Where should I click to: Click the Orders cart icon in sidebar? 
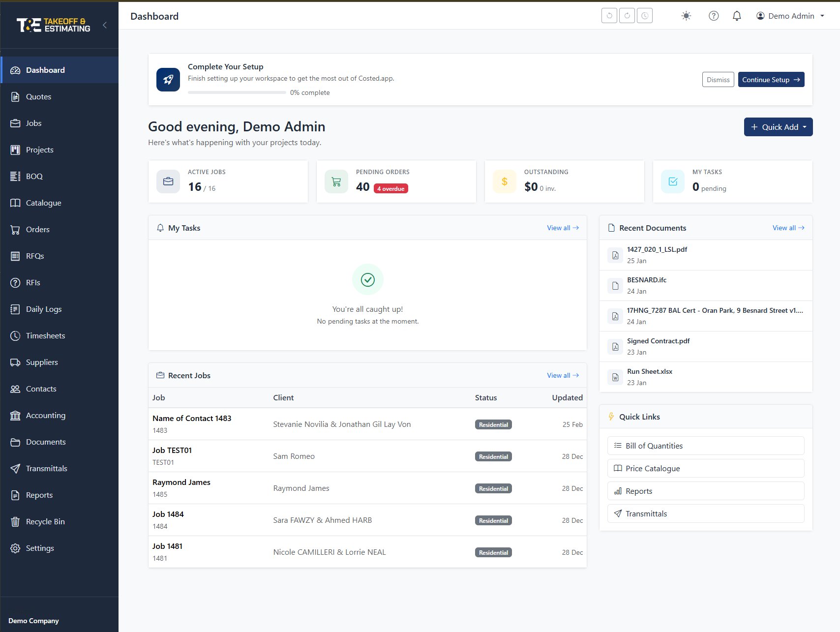click(15, 230)
